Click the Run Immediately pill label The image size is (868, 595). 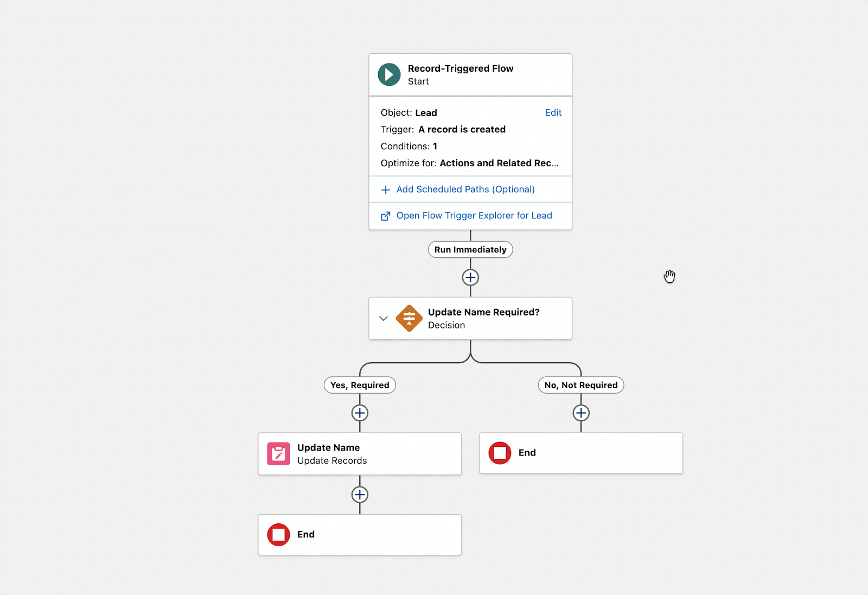click(470, 249)
